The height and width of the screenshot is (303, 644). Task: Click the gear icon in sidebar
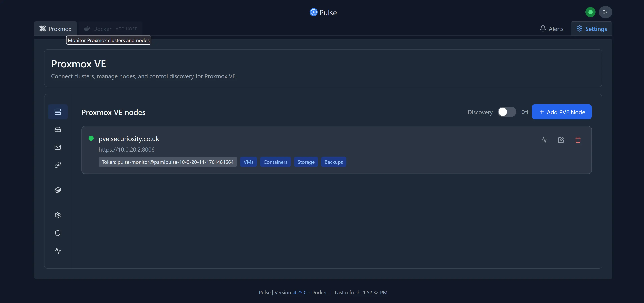point(58,215)
